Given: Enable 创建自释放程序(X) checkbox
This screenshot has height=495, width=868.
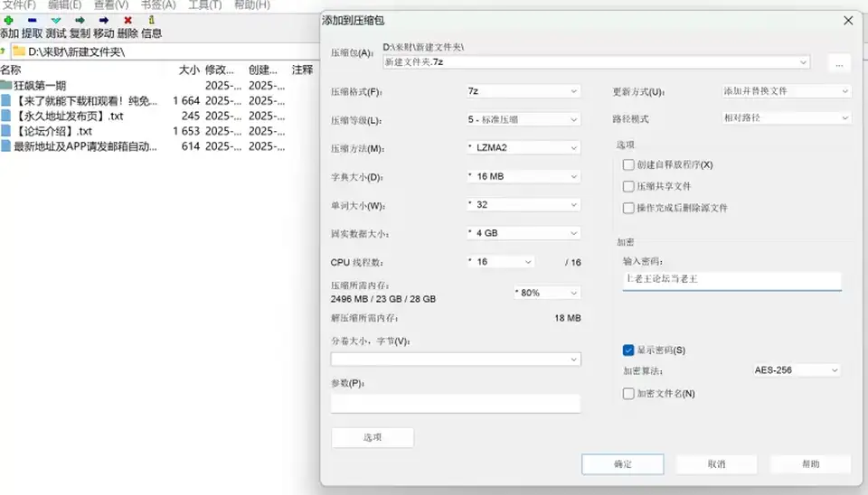Looking at the screenshot, I should [628, 164].
